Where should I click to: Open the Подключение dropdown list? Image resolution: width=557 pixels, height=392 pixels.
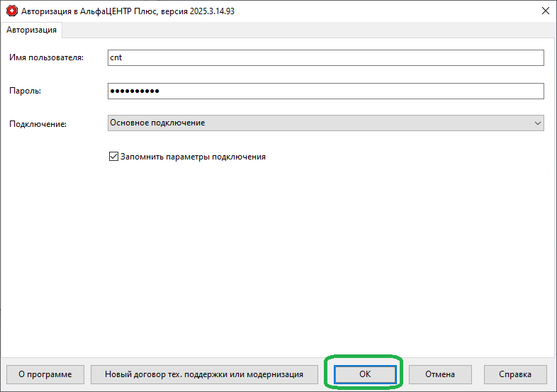(326, 123)
